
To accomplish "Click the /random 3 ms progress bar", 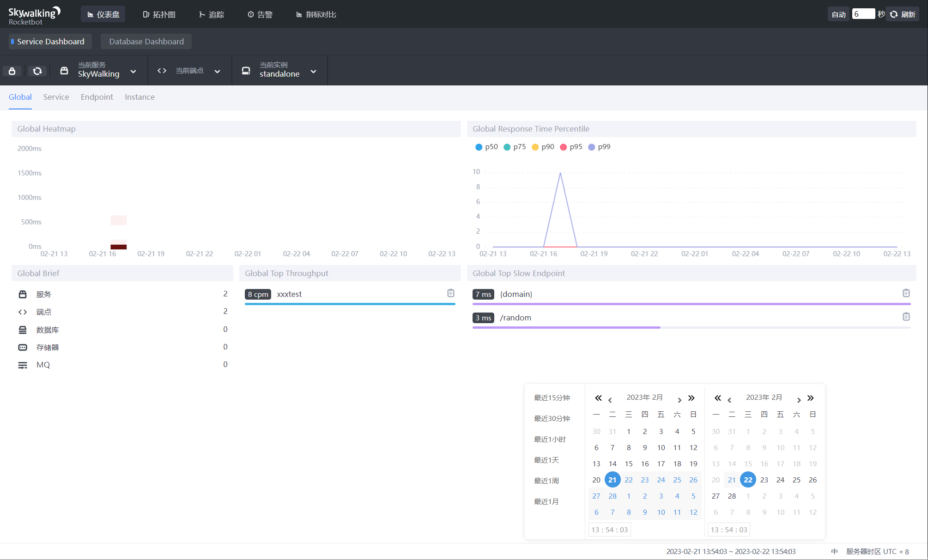I will pos(691,327).
